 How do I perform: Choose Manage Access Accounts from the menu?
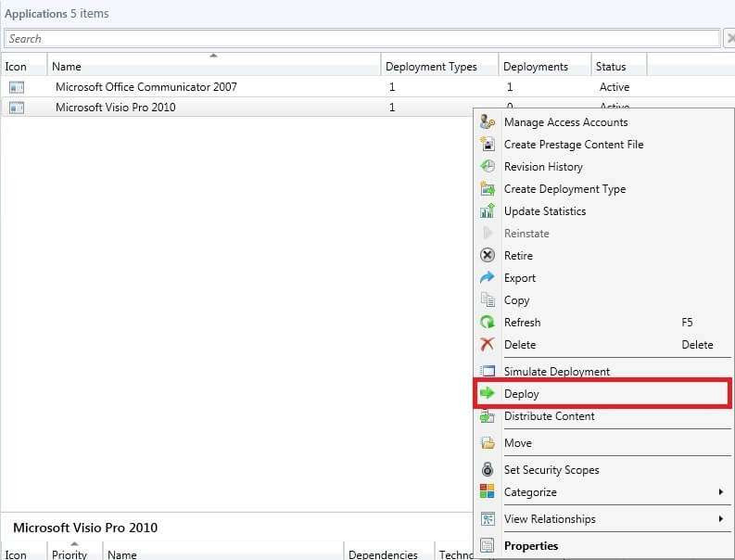pyautogui.click(x=603, y=122)
